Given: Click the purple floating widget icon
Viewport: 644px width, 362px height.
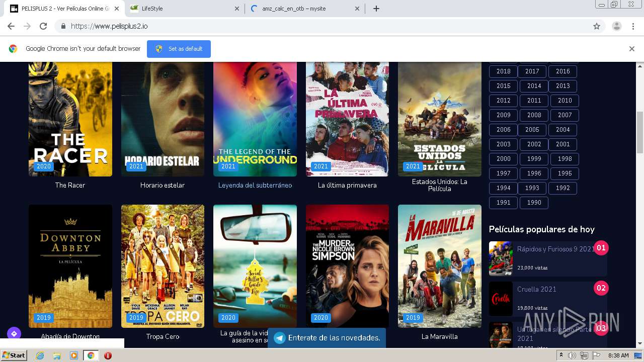Looking at the screenshot, I should (x=14, y=333).
